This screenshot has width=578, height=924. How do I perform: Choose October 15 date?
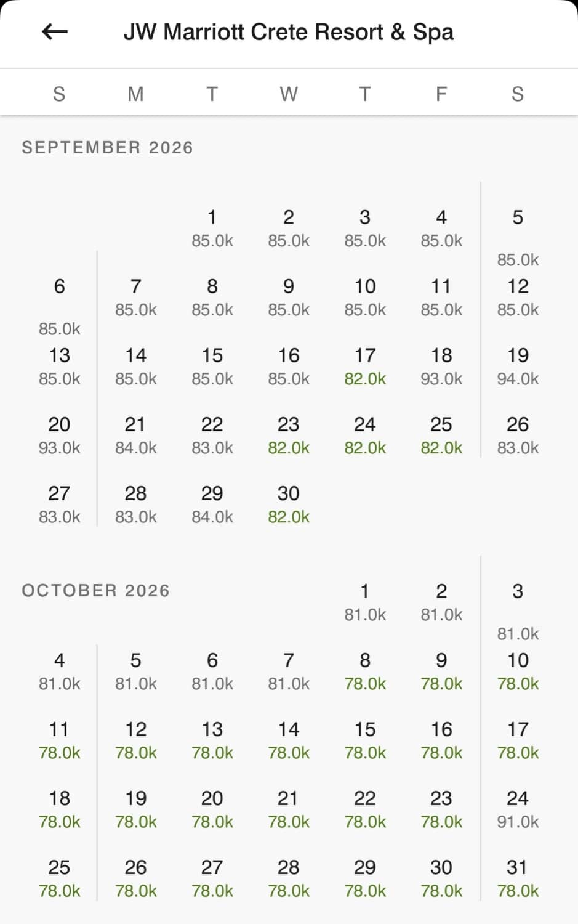pyautogui.click(x=365, y=740)
